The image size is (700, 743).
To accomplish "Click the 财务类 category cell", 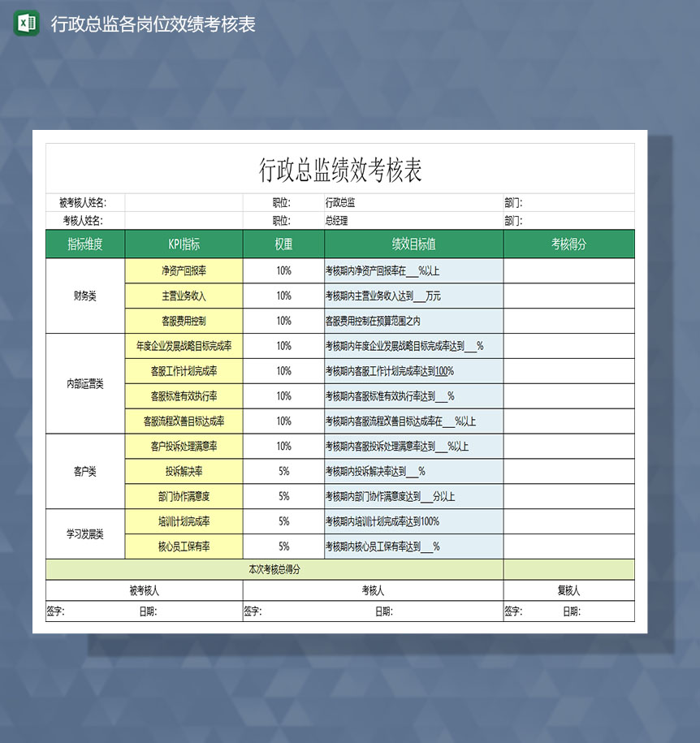I will click(85, 296).
